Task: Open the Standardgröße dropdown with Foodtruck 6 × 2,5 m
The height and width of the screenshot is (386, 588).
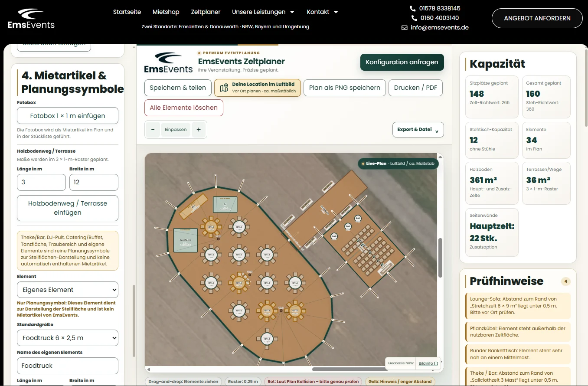Action: pos(68,338)
